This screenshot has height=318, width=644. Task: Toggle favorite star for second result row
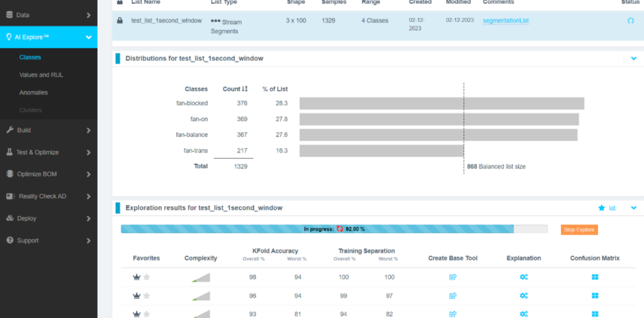point(147,296)
